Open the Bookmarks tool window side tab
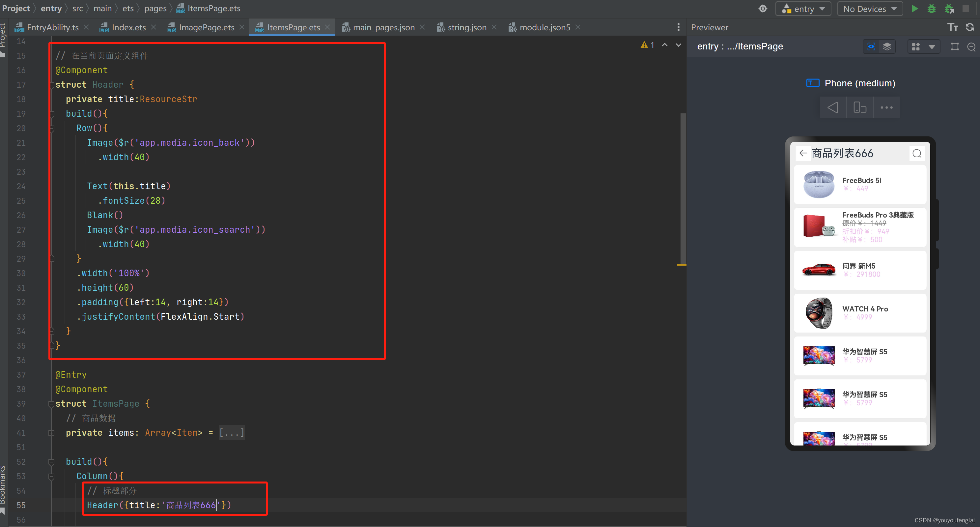This screenshot has width=980, height=527. click(3, 489)
